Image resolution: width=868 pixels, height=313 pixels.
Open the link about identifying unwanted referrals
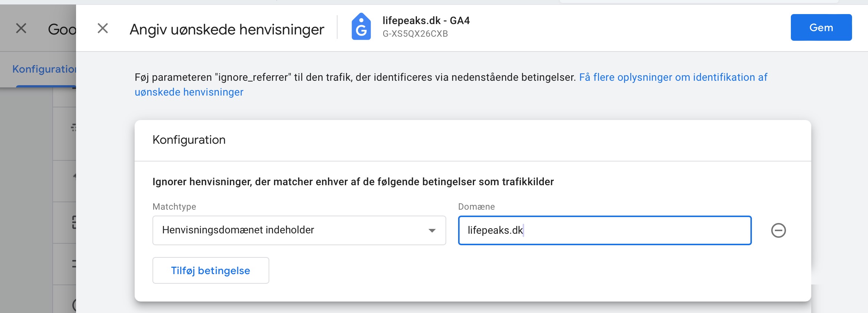pyautogui.click(x=673, y=77)
